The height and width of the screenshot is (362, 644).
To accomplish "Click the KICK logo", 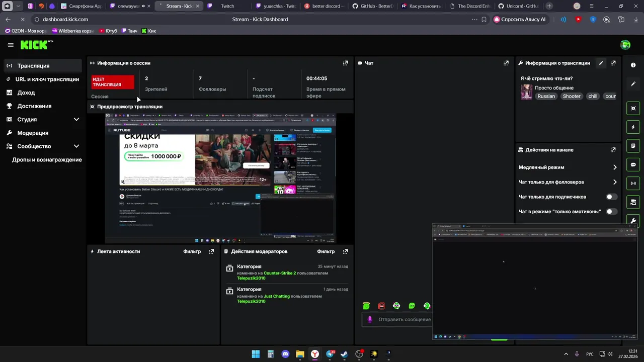I will point(36,45).
